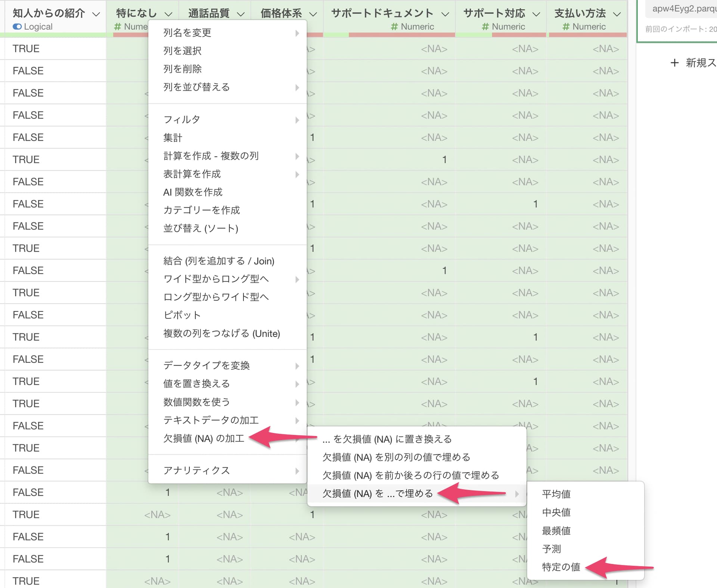Click Numeric hash icon under 特になし

click(118, 27)
